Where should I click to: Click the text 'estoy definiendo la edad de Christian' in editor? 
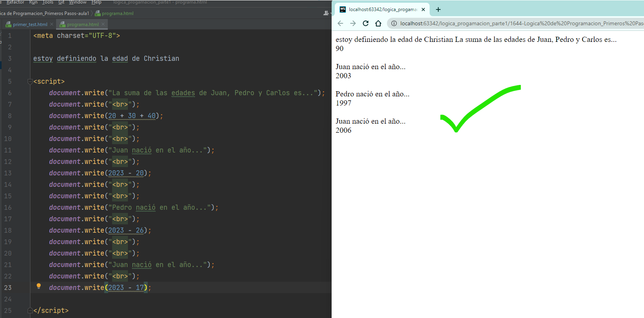click(106, 58)
